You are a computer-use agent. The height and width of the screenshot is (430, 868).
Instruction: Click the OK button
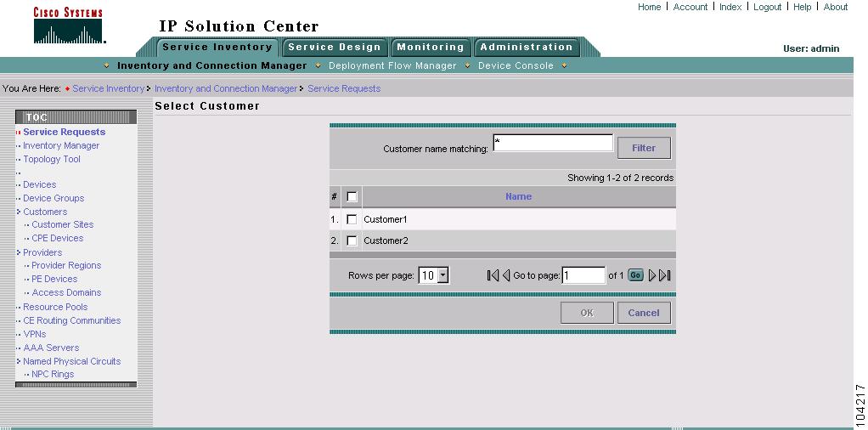(587, 313)
